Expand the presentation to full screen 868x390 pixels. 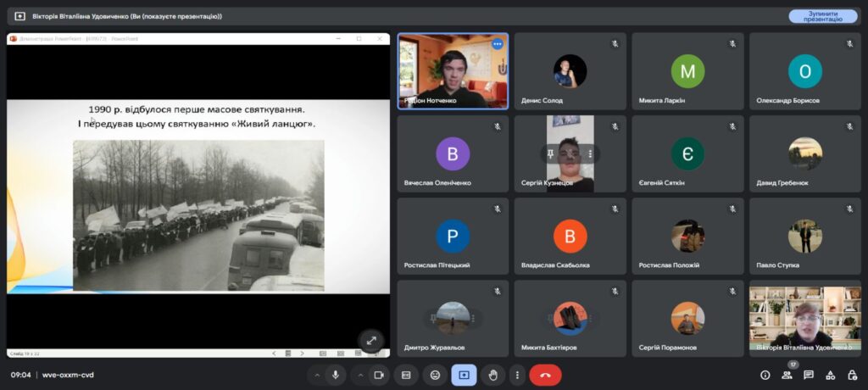pos(370,340)
